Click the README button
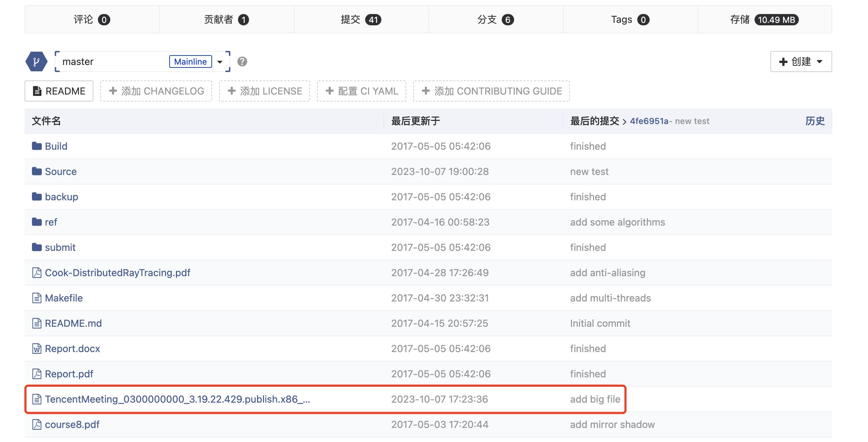 point(59,91)
